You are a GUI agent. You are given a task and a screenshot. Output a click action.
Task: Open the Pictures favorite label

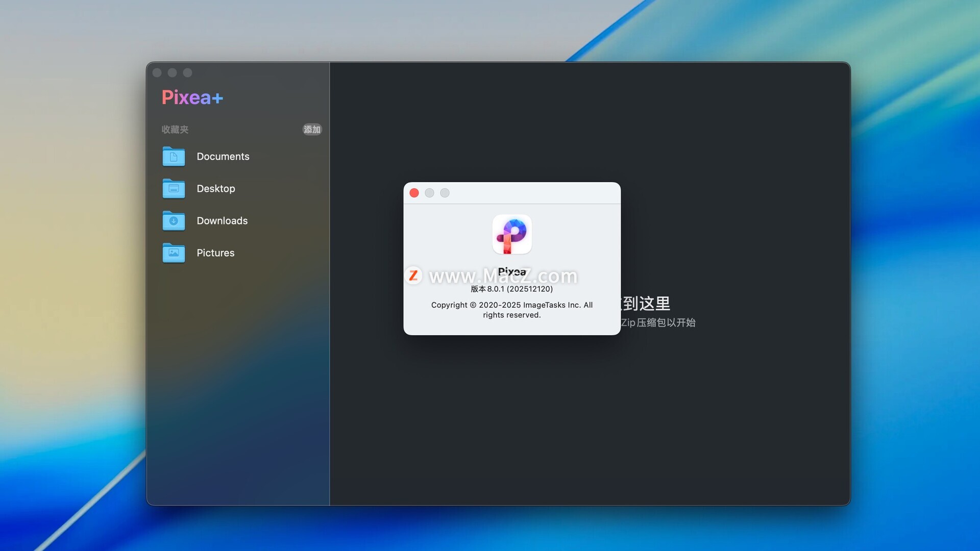tap(215, 253)
